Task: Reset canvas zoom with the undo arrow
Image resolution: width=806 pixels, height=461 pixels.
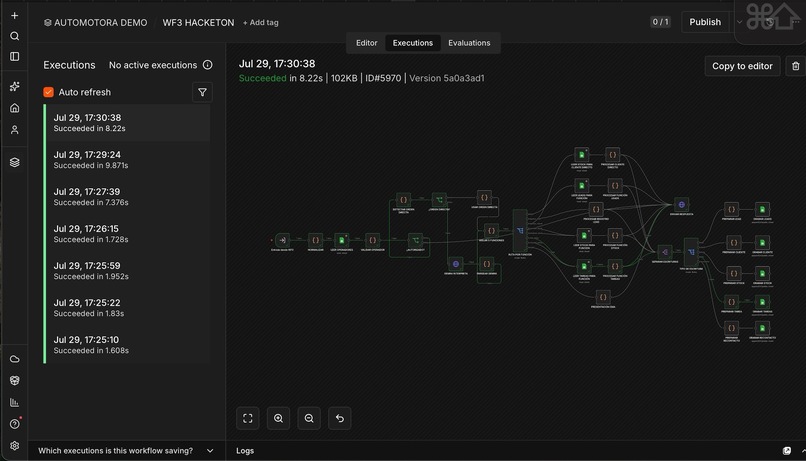Action: [x=340, y=418]
